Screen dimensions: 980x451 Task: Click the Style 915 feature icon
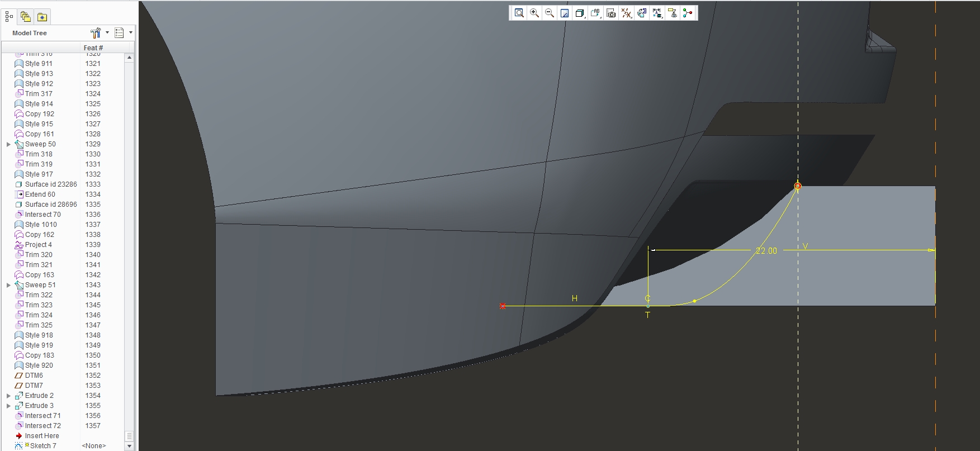pyautogui.click(x=19, y=124)
